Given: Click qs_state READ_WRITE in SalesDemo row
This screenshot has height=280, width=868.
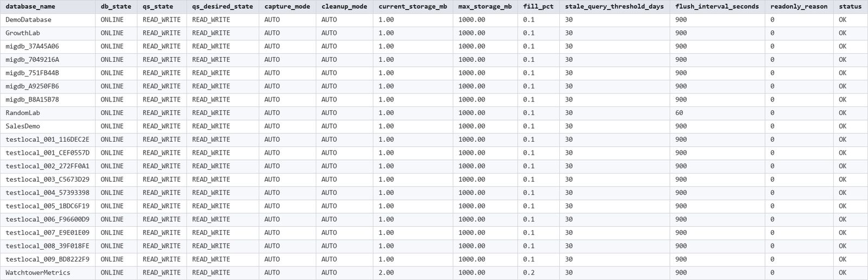Looking at the screenshot, I should point(162,126).
